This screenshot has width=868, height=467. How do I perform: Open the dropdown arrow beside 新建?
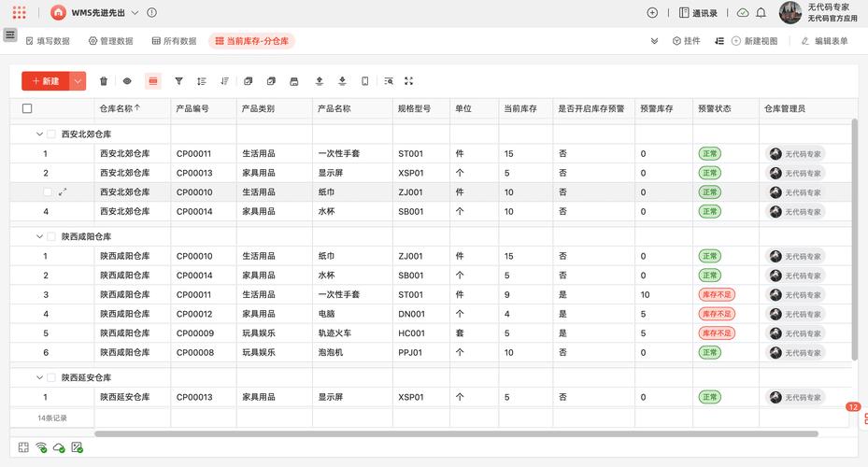point(78,81)
